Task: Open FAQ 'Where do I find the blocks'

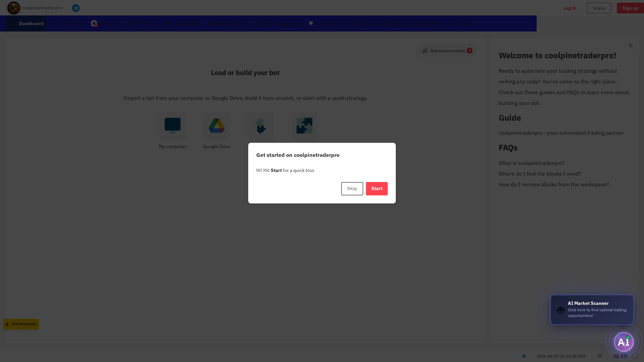Action: coord(540,174)
